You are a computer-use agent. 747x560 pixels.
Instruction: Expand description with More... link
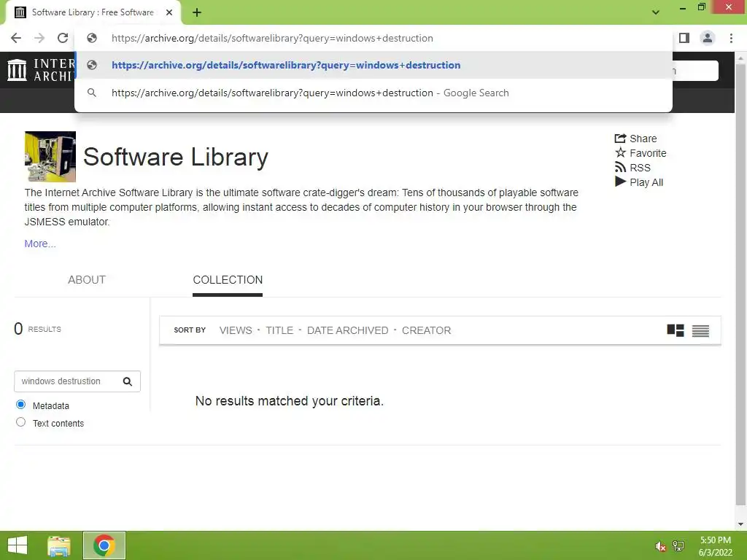click(40, 244)
